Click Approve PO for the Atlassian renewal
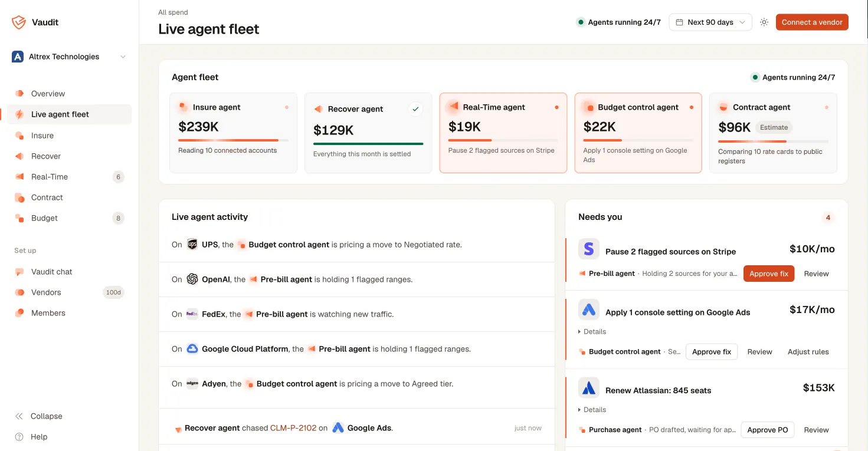 pyautogui.click(x=768, y=430)
